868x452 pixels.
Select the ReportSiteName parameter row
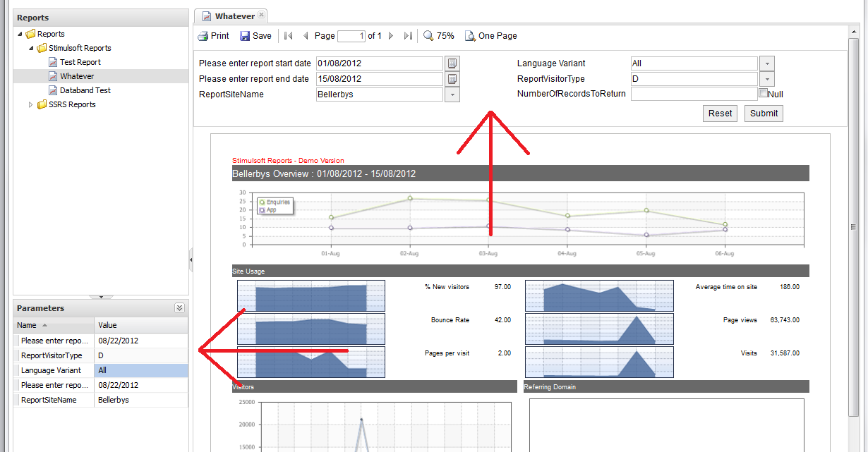coord(101,400)
